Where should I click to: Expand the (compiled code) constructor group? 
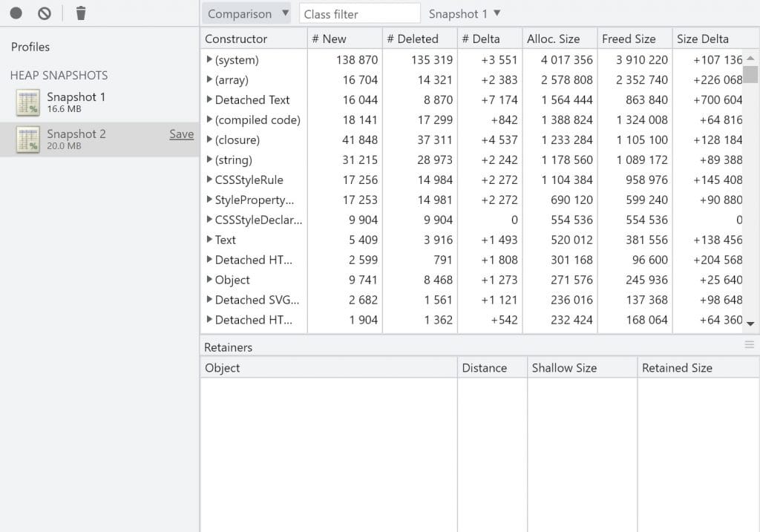point(209,119)
